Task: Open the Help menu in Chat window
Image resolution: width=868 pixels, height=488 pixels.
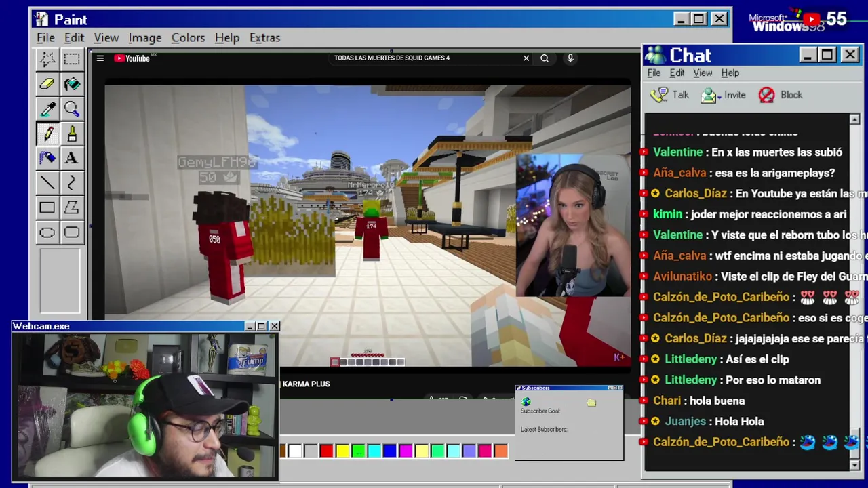Action: [x=730, y=73]
